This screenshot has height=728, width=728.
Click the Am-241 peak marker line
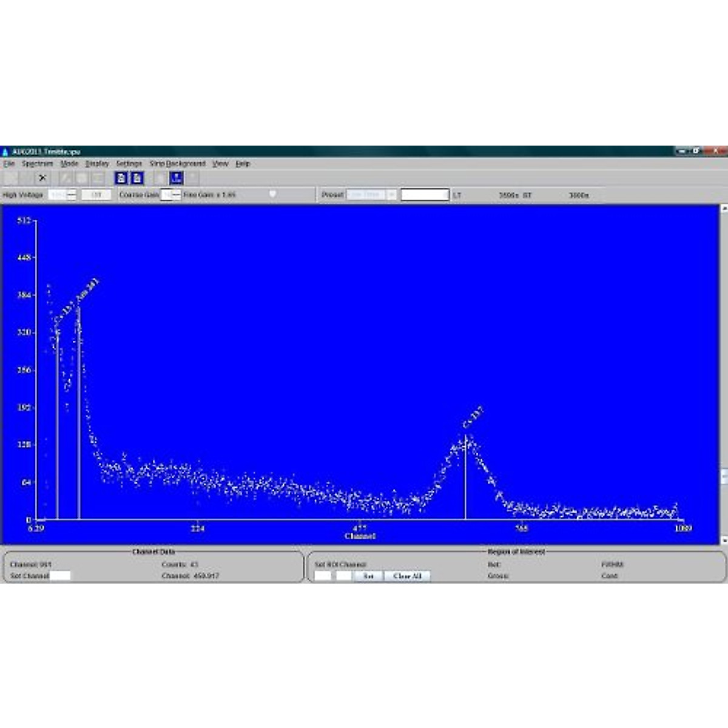(x=79, y=425)
